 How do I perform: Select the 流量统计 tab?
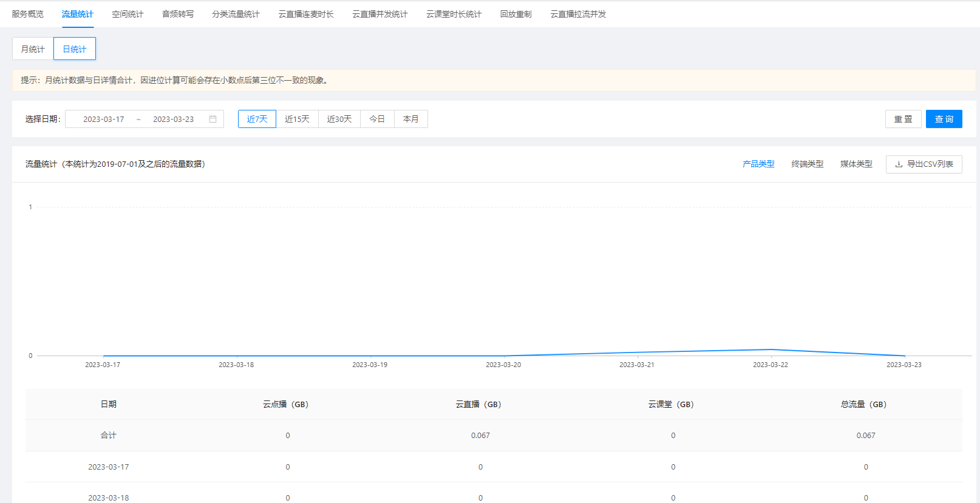coord(78,14)
